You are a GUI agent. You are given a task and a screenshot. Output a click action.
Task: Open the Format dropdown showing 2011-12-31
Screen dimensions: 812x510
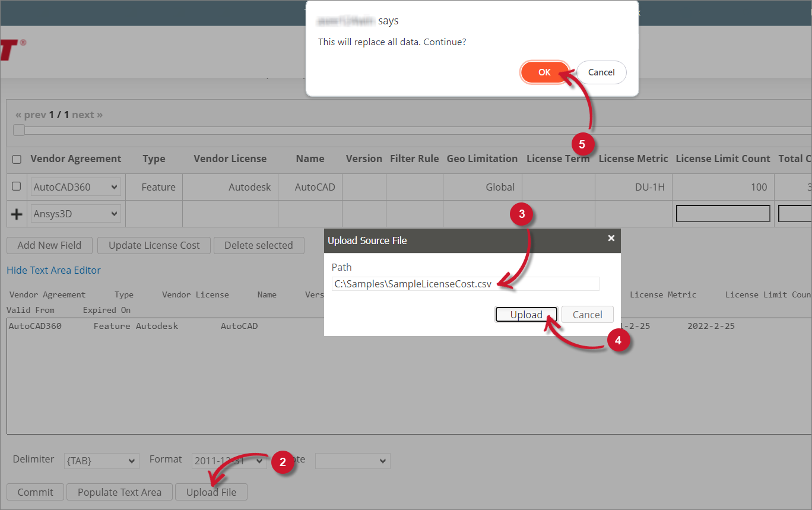click(x=229, y=461)
